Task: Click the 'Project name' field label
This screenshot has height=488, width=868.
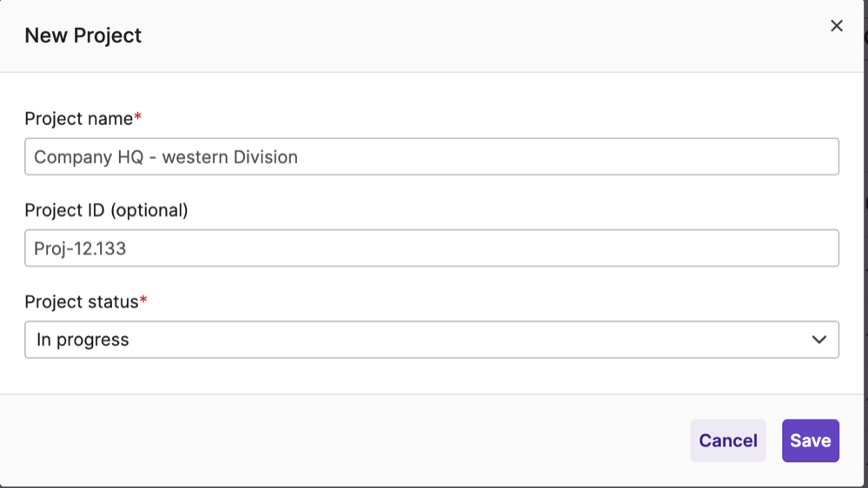Action: click(78, 118)
